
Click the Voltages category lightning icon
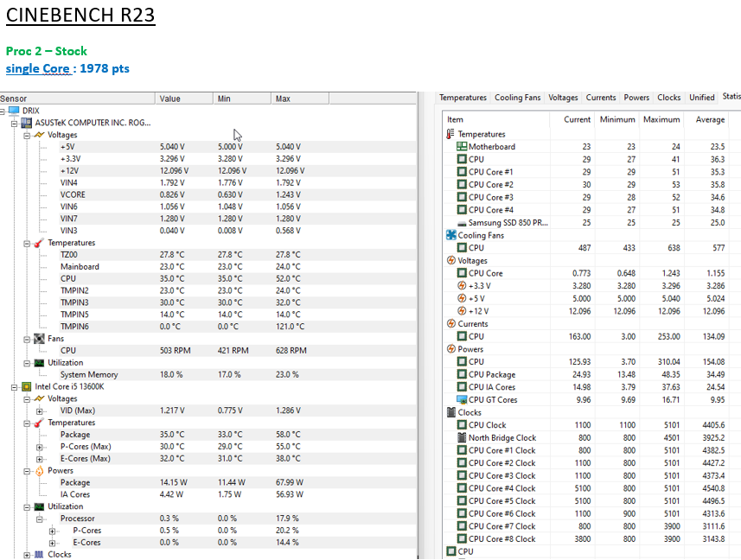coord(450,261)
